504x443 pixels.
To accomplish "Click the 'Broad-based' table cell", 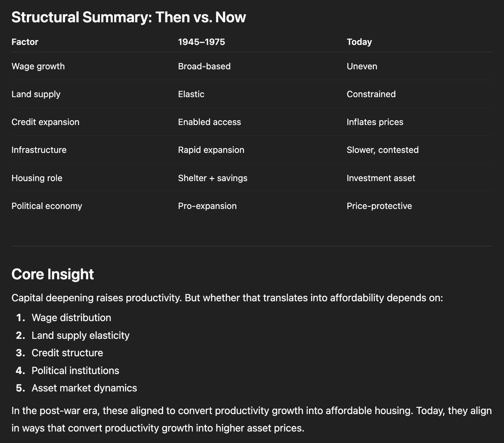I will click(204, 66).
